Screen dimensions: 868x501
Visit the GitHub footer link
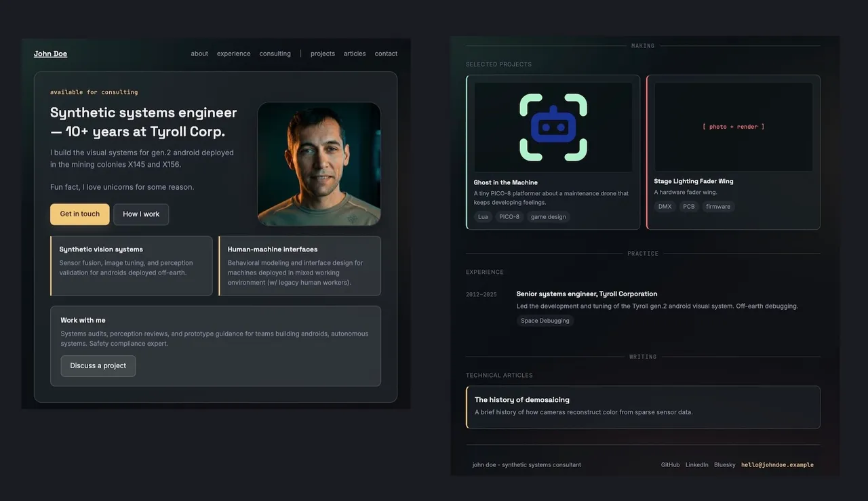[670, 465]
